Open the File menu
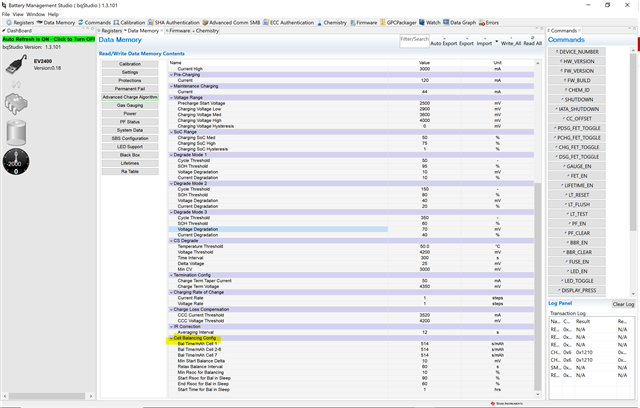 (x=6, y=14)
